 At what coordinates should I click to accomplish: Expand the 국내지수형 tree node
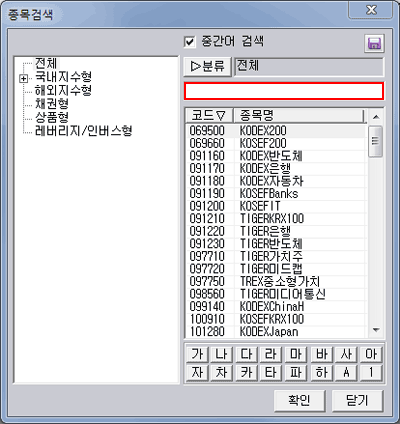pyautogui.click(x=23, y=79)
